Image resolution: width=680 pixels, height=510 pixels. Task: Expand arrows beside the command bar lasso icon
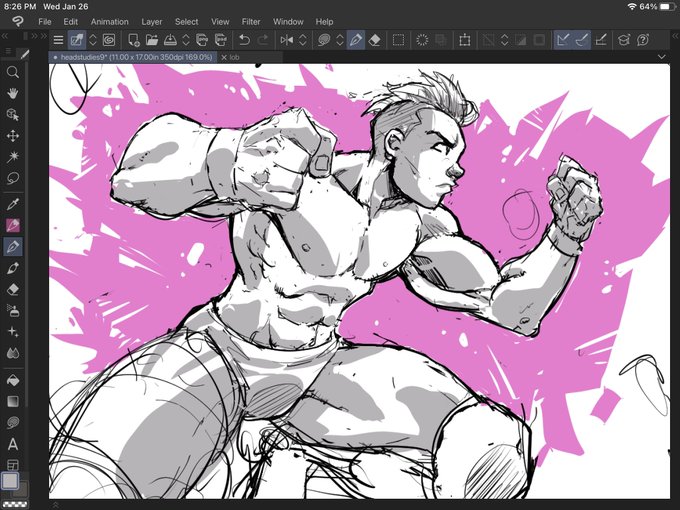340,40
